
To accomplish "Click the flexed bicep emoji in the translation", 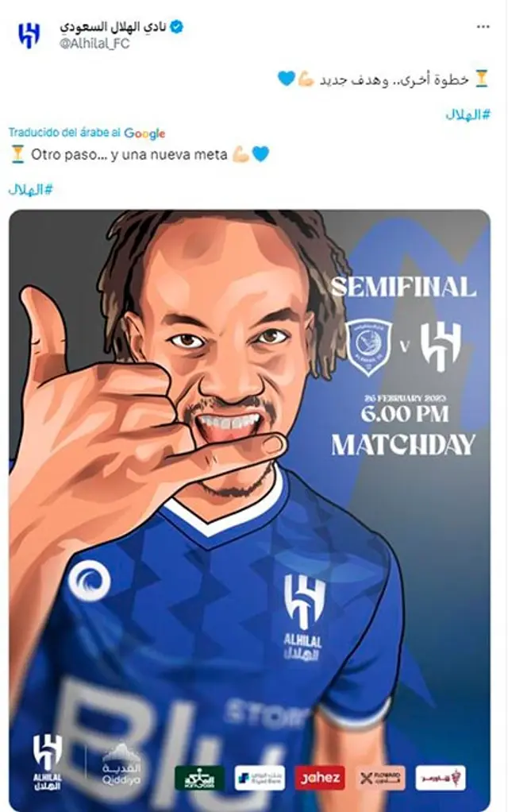I will coord(241,154).
